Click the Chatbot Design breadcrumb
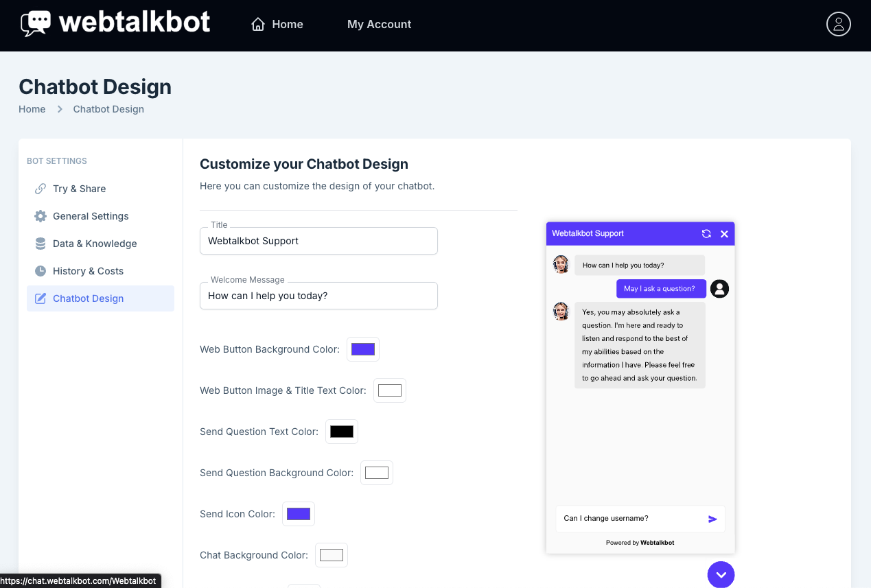The image size is (871, 588). point(108,109)
